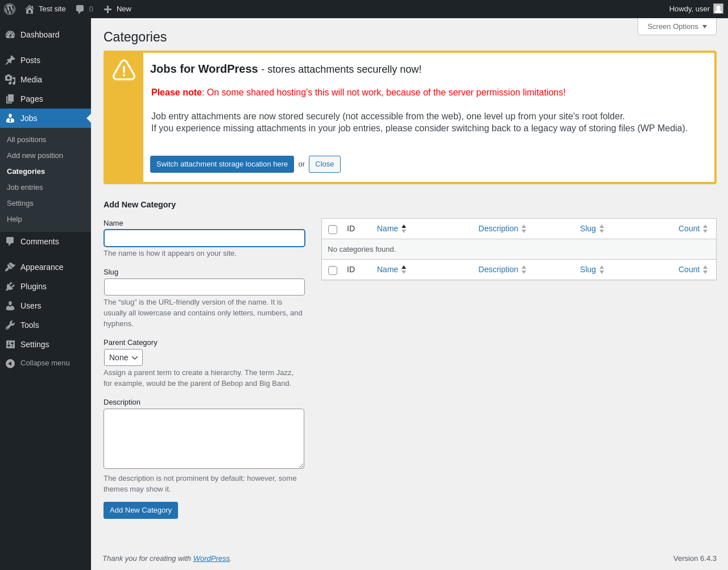The height and width of the screenshot is (570, 728).
Task: Open the Parent Category dropdown
Action: point(123,357)
